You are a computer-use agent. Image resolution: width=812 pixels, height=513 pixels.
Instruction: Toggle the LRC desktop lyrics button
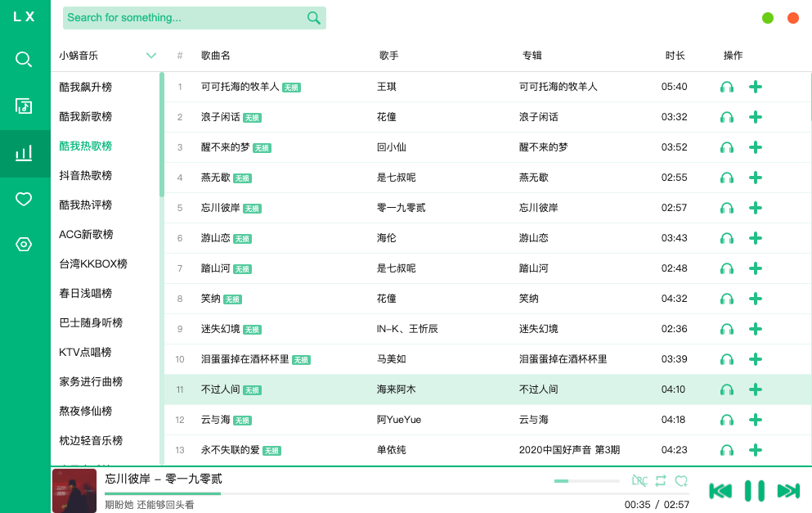click(x=639, y=481)
